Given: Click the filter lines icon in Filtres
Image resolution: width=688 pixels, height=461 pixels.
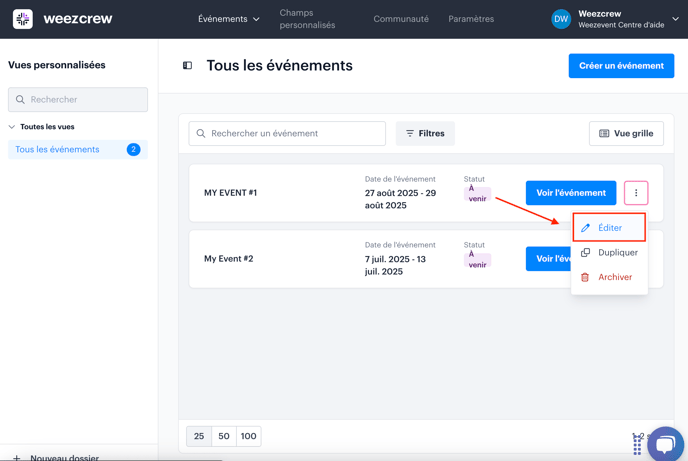Looking at the screenshot, I should tap(409, 133).
